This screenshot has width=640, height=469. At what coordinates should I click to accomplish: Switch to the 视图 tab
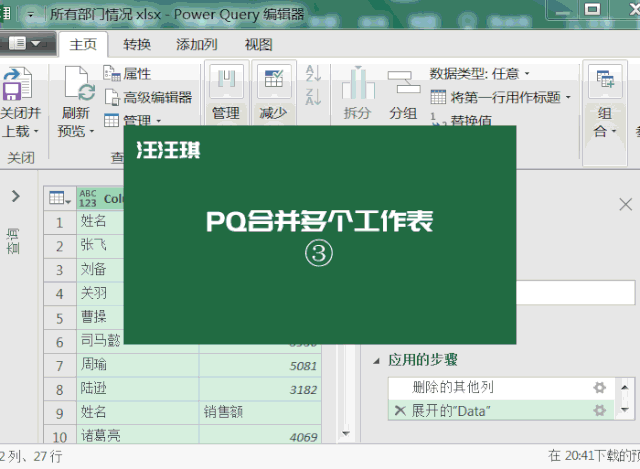258,44
